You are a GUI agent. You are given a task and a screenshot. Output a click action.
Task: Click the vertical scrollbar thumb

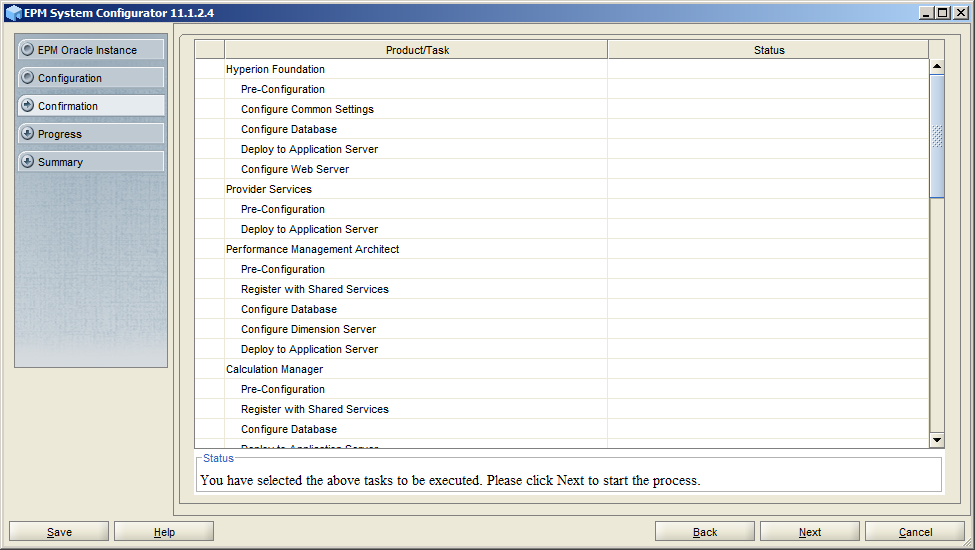(x=936, y=136)
